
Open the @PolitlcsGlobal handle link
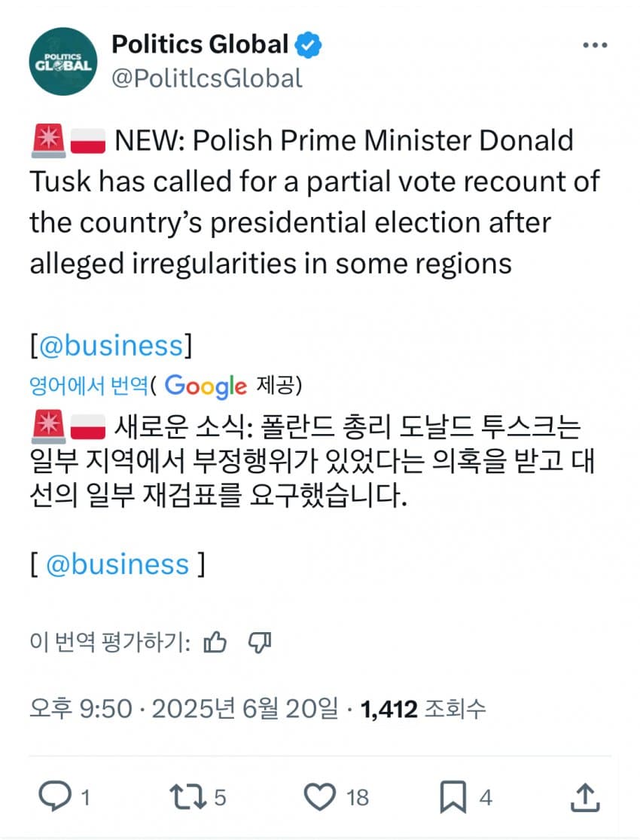click(x=207, y=78)
